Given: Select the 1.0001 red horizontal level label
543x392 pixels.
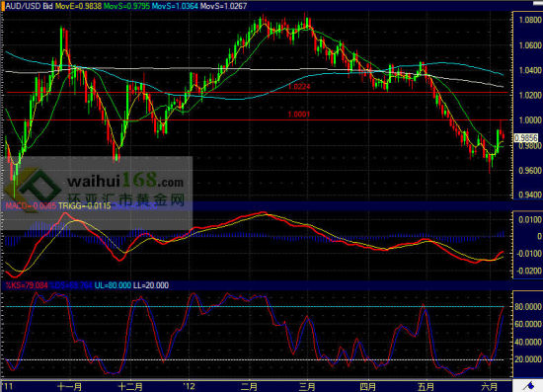Looking at the screenshot, I should tap(299, 115).
